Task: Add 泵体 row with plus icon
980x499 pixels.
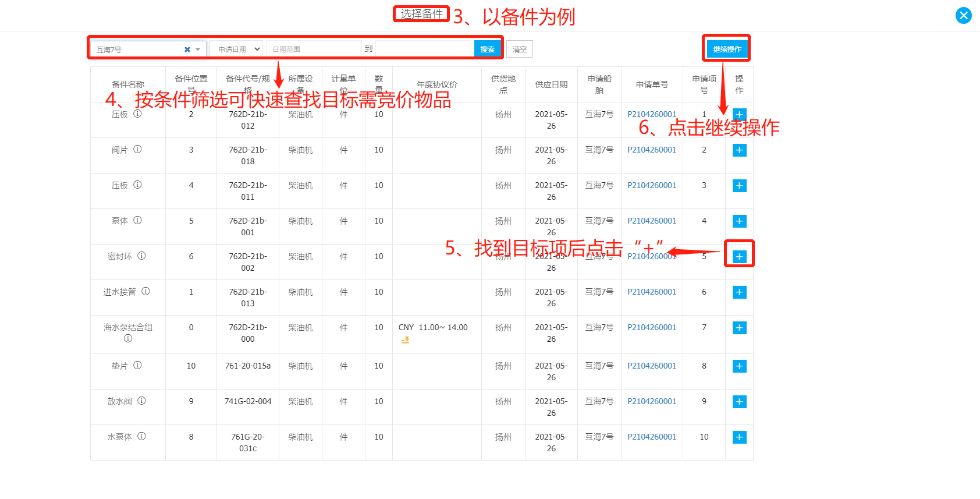Action: 739,221
